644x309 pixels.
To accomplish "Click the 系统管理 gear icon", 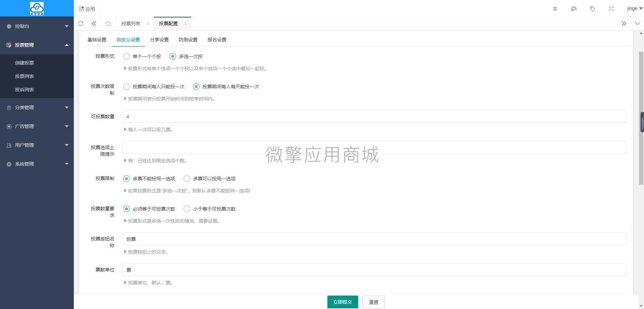I will pos(9,164).
